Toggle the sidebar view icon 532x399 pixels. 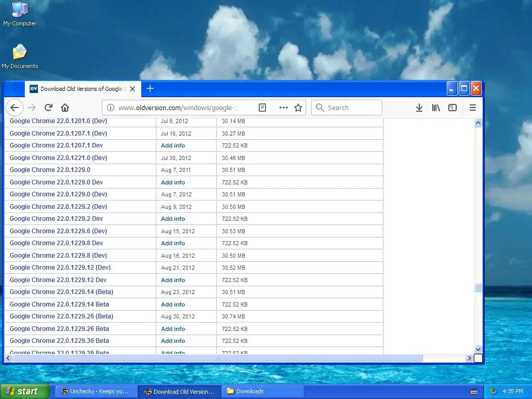453,108
